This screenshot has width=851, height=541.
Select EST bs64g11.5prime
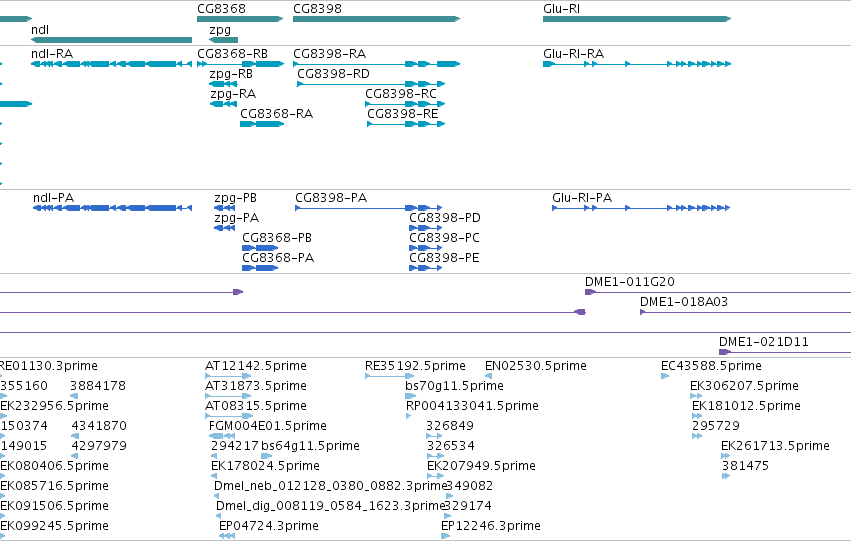tap(310, 447)
